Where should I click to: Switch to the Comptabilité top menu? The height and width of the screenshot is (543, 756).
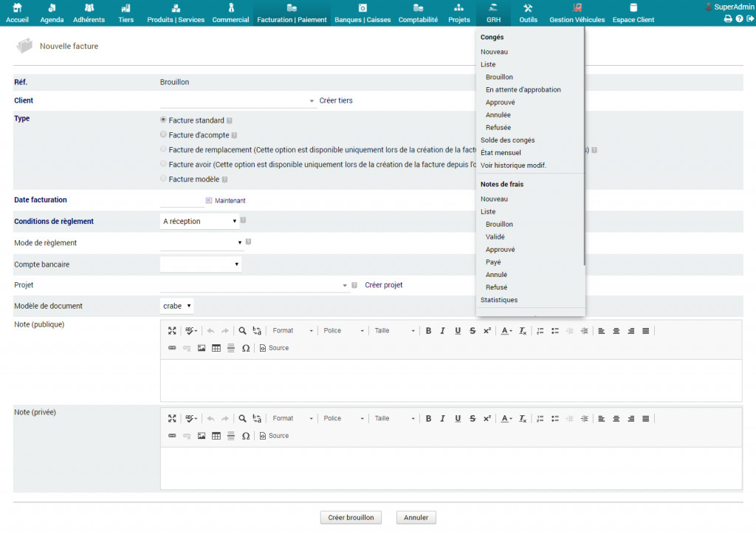point(418,13)
